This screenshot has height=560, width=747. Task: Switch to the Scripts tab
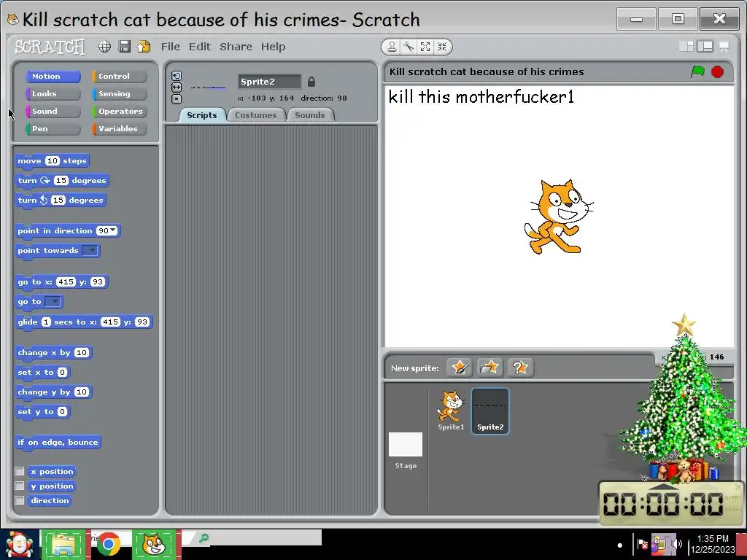coord(201,115)
